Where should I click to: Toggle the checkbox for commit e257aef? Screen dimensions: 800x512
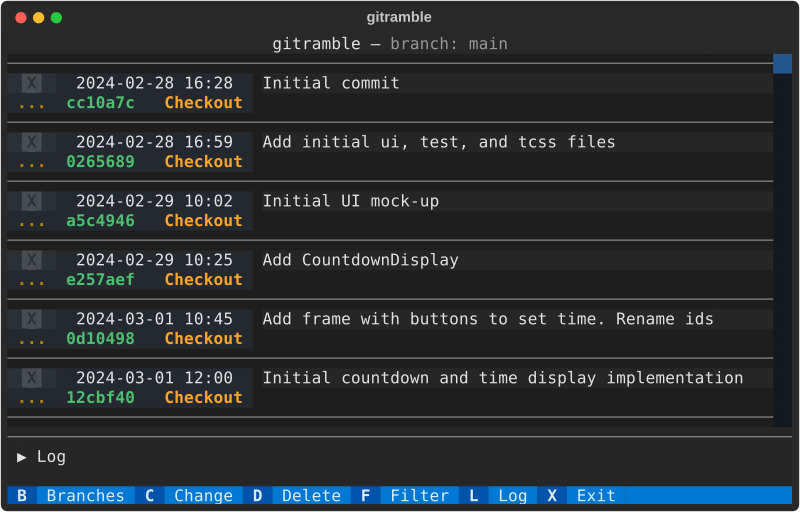click(32, 260)
